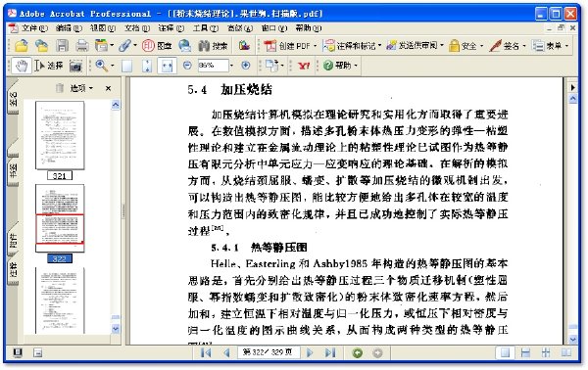The image size is (588, 370).
Task: Delete page with thumbnails panel trash icon
Action: point(59,88)
